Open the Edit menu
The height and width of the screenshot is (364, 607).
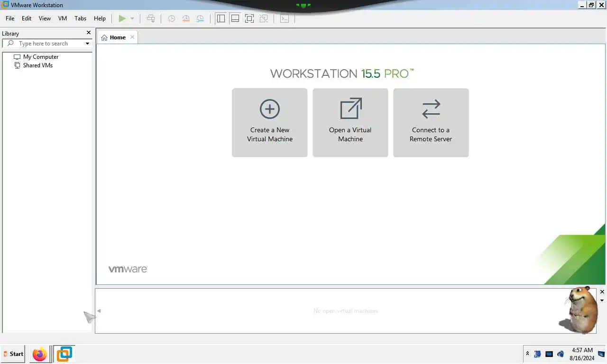pyautogui.click(x=27, y=18)
